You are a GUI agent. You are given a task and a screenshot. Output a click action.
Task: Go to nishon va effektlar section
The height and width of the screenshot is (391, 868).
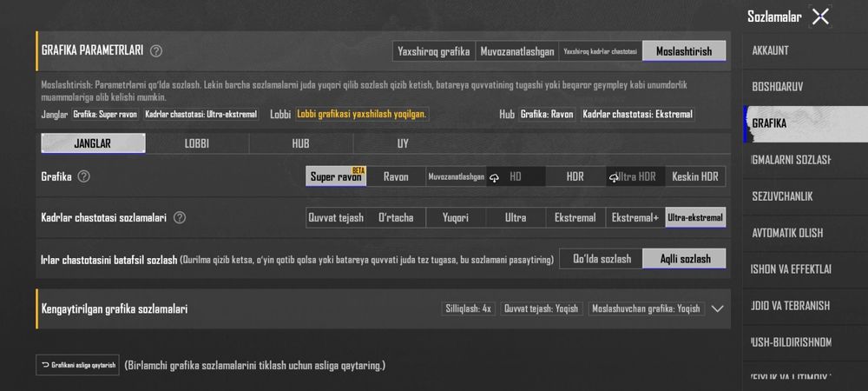[x=806, y=269]
